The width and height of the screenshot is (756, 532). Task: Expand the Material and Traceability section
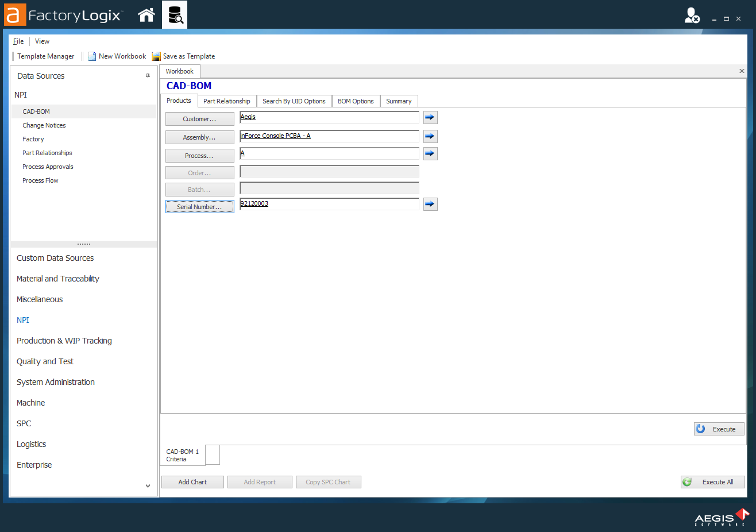pos(57,279)
